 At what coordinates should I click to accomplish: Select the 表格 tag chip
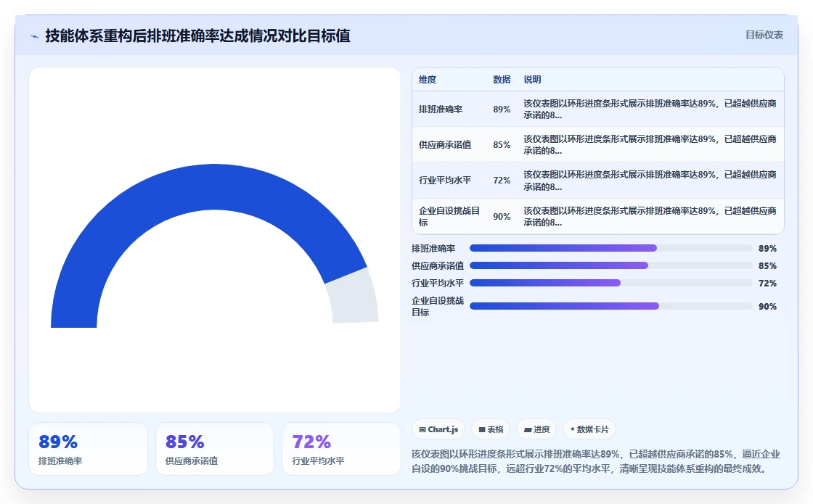click(x=491, y=429)
